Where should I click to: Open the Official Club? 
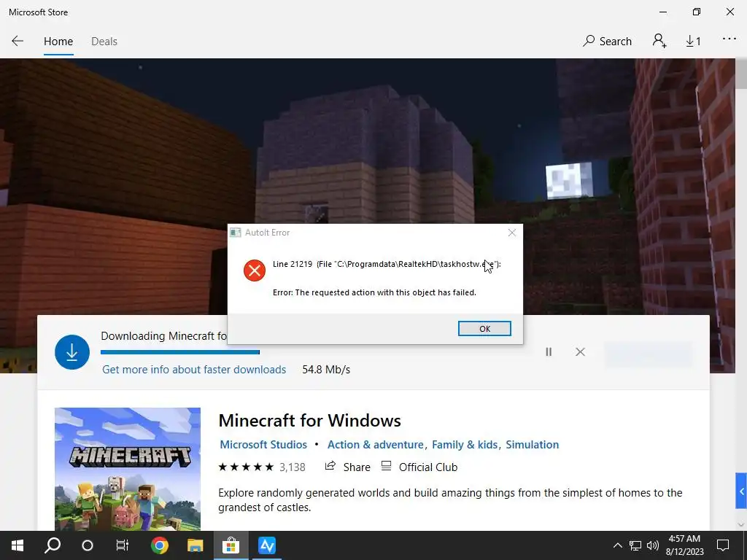[419, 467]
